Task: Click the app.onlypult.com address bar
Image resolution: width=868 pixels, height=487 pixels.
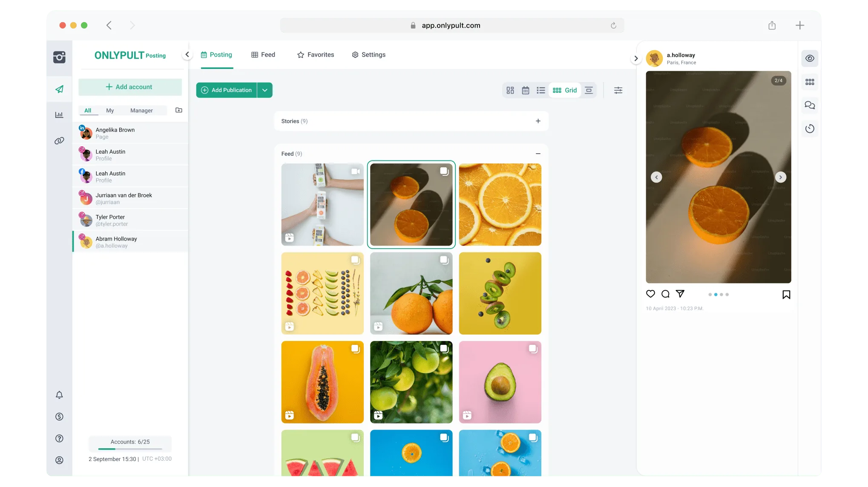Action: [x=452, y=26]
